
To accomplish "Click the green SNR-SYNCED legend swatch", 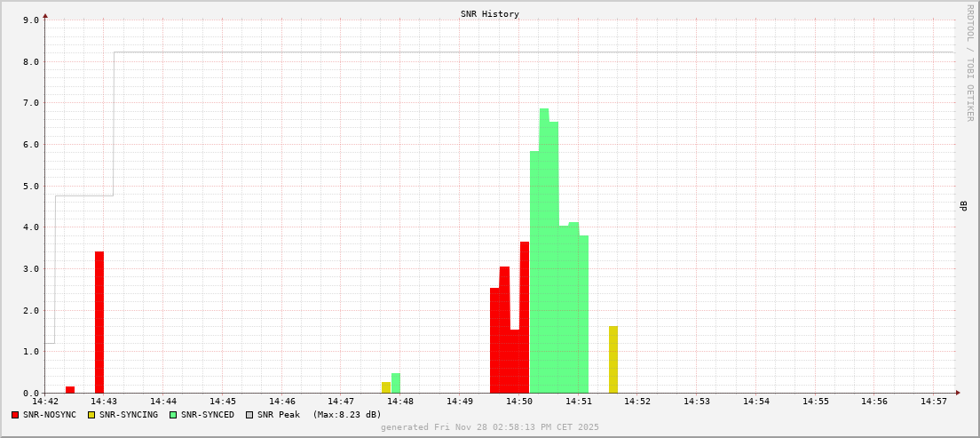I will [173, 415].
